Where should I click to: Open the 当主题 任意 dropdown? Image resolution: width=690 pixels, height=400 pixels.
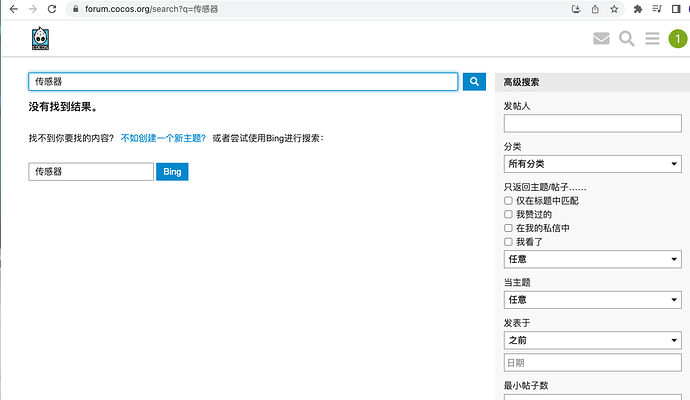pos(592,300)
